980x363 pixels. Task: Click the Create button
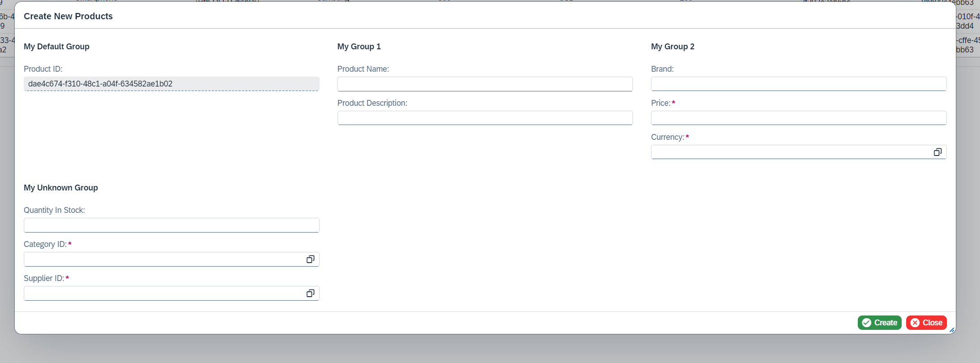click(879, 323)
